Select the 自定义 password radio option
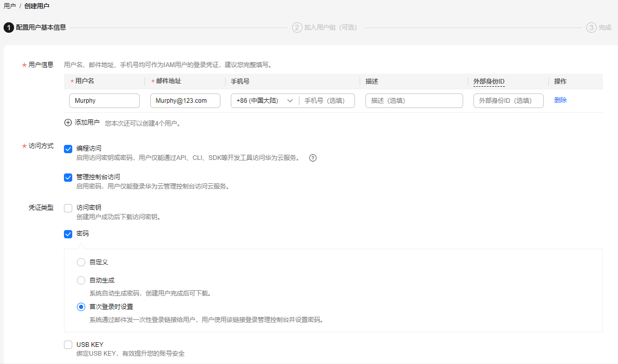Viewport: 618px width, 364px height. click(x=81, y=262)
